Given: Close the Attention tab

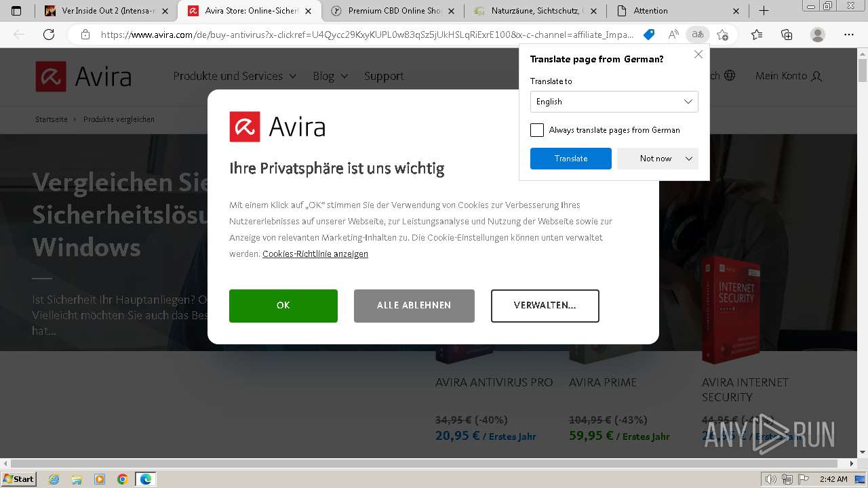Looking at the screenshot, I should click(736, 11).
